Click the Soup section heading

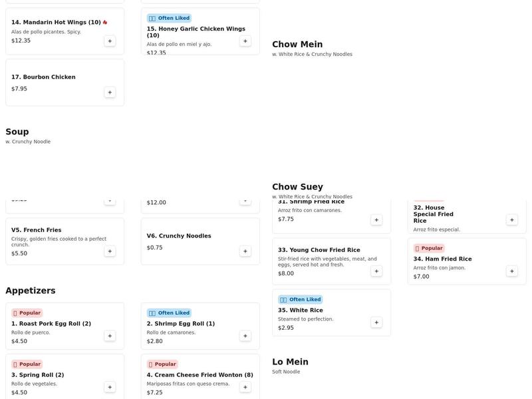point(17,132)
